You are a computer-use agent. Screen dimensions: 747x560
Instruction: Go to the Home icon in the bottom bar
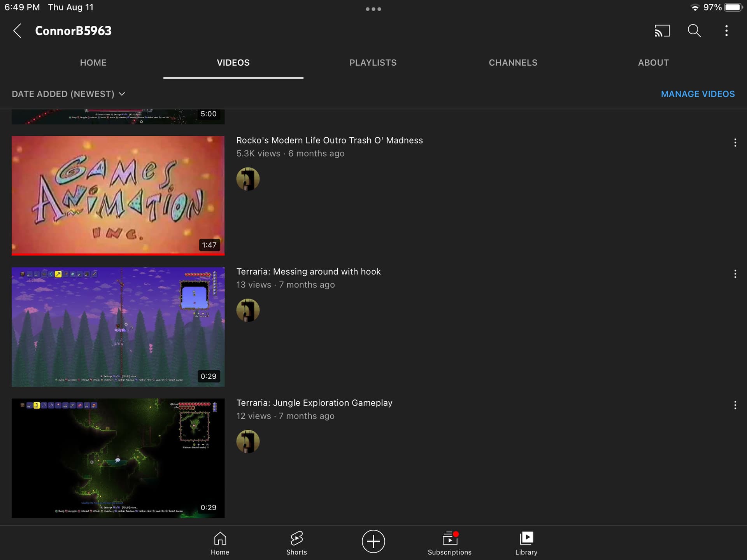pos(220,543)
